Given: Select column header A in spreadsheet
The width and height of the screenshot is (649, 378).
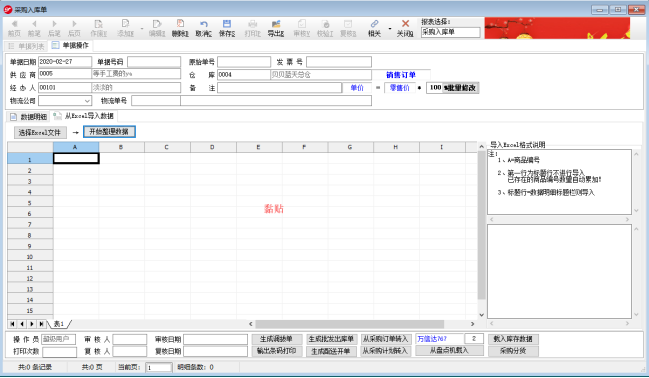Looking at the screenshot, I should pyautogui.click(x=76, y=147).
